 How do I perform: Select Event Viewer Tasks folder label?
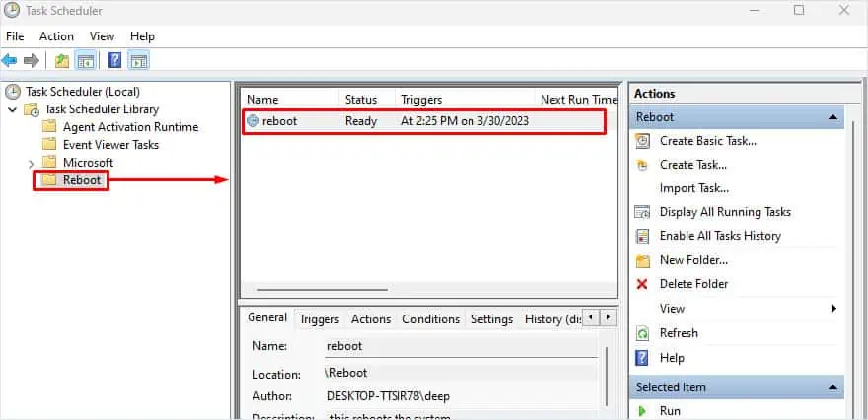[110, 145]
